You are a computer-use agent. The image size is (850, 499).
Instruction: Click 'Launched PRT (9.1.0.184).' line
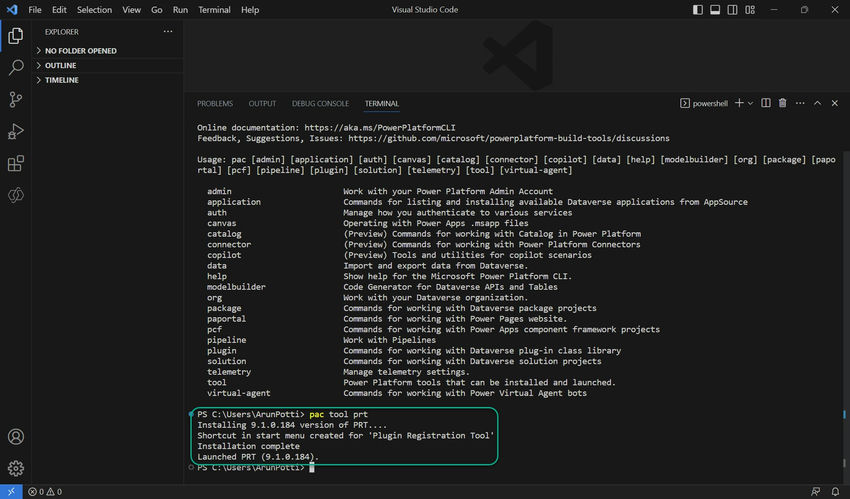pyautogui.click(x=258, y=457)
